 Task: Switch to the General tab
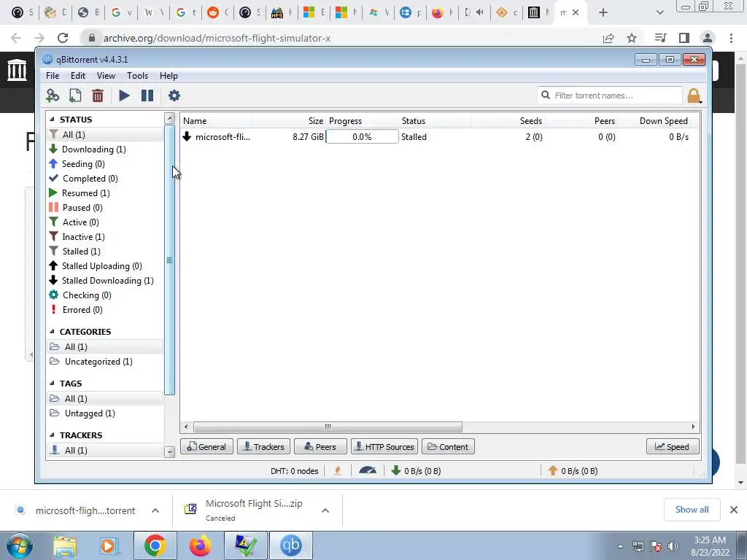pyautogui.click(x=206, y=447)
